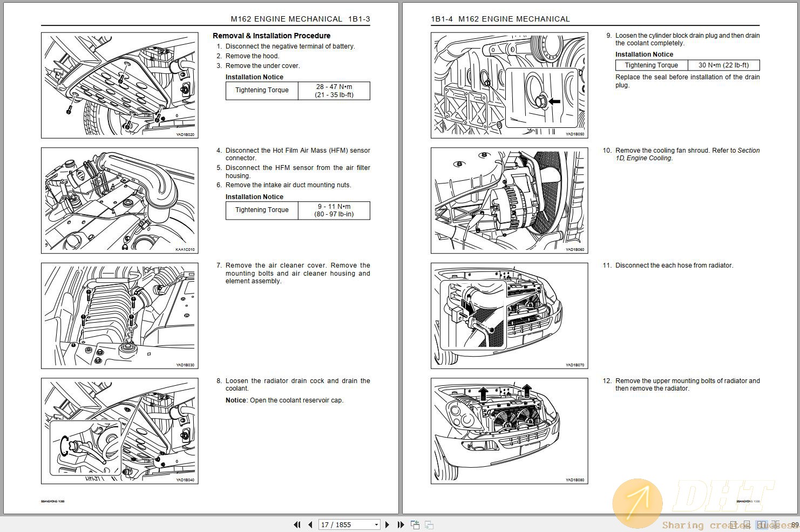The image size is (800, 532).
Task: Click the greyed next view icon
Action: point(429,524)
